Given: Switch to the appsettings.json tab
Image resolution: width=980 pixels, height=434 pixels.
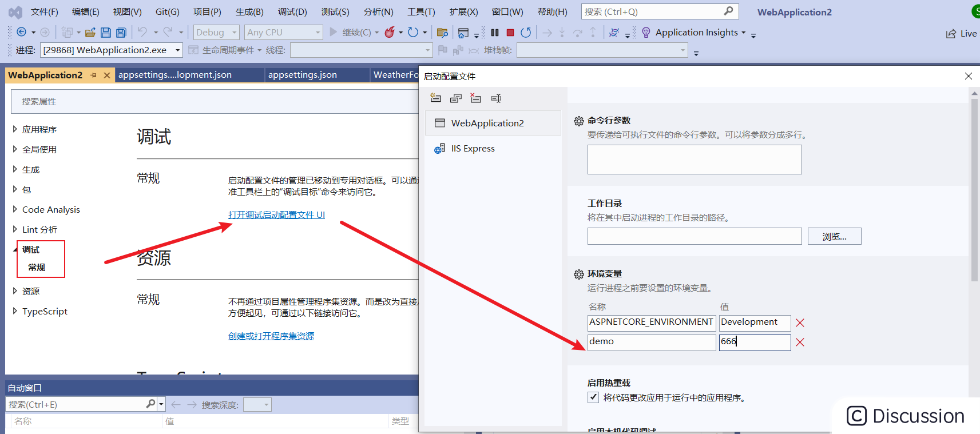Looking at the screenshot, I should point(303,75).
